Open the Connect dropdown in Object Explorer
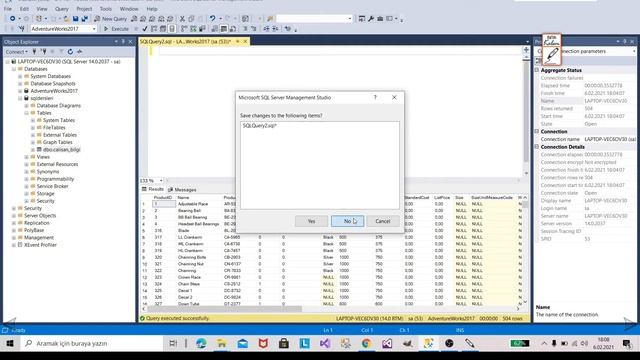Viewport: 640px width, 360px height. [17, 52]
